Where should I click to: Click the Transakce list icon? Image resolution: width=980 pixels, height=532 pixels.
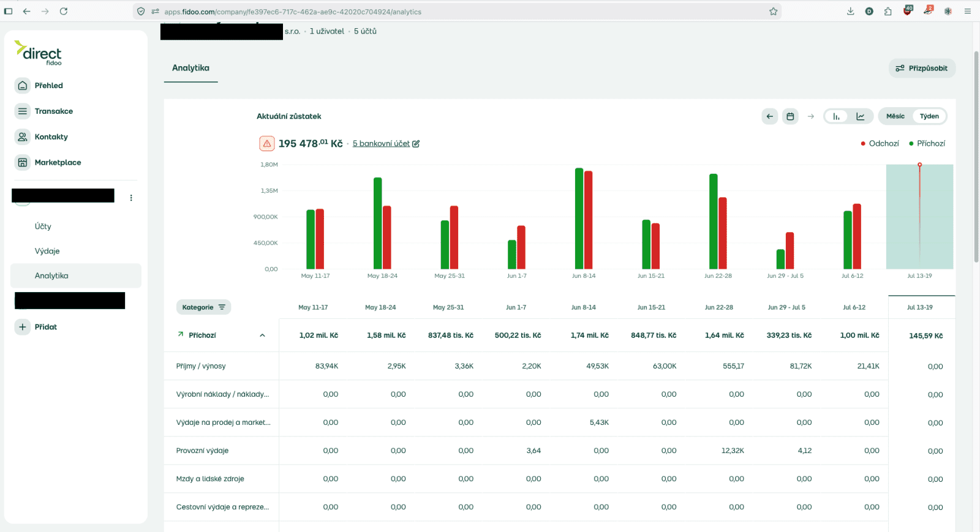click(23, 111)
